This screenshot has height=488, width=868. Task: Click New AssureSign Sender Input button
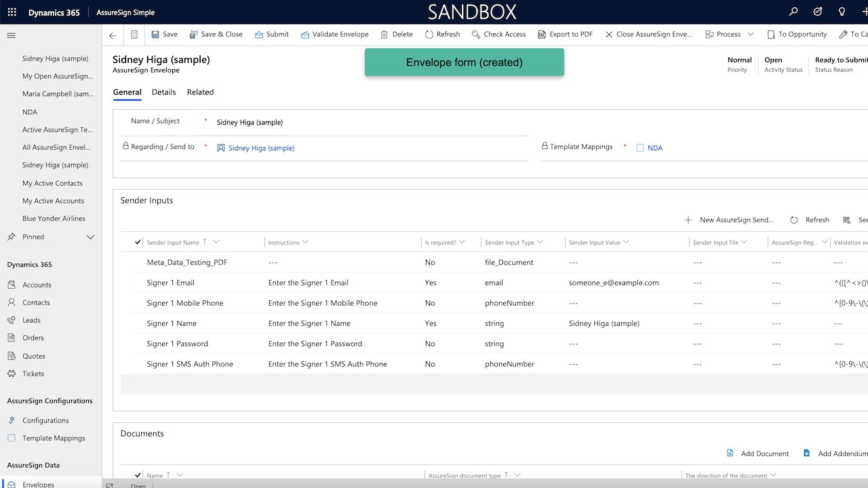[x=729, y=220]
